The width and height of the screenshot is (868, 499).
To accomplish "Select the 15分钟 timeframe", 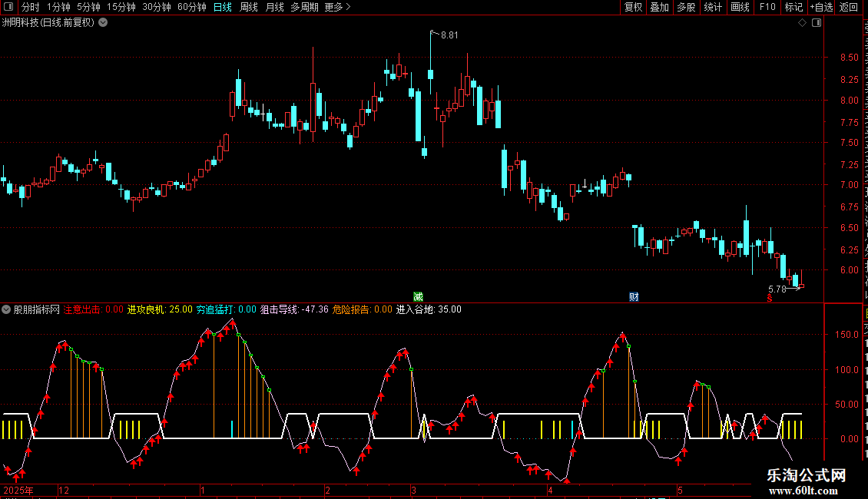I will (121, 7).
